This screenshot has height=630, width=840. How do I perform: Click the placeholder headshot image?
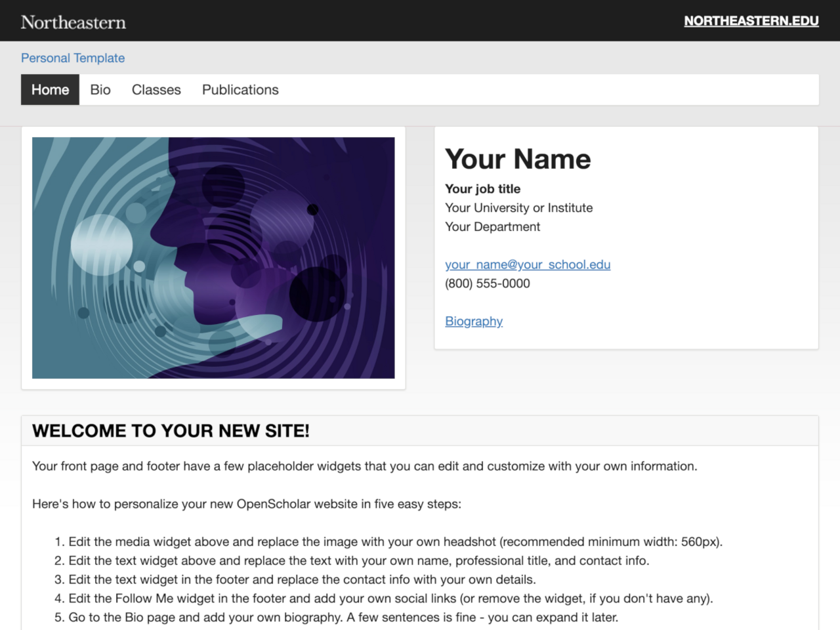tap(213, 258)
